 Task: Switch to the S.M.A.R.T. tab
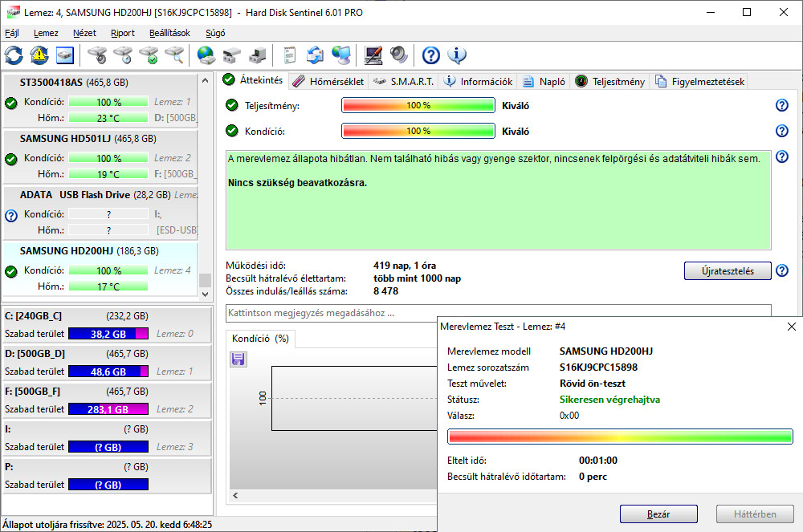pos(404,81)
